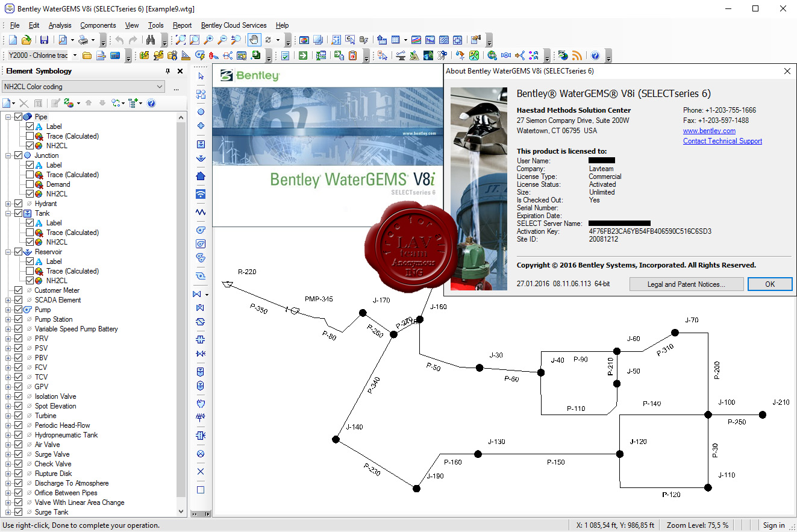
Task: Save the project with floppy disk icon
Action: (44, 40)
